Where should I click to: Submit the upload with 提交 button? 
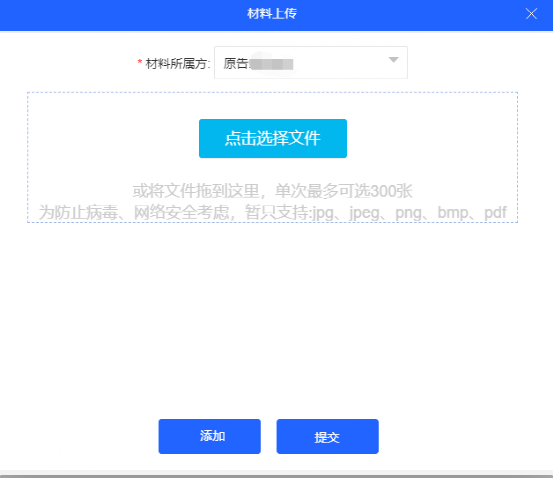[x=328, y=436]
